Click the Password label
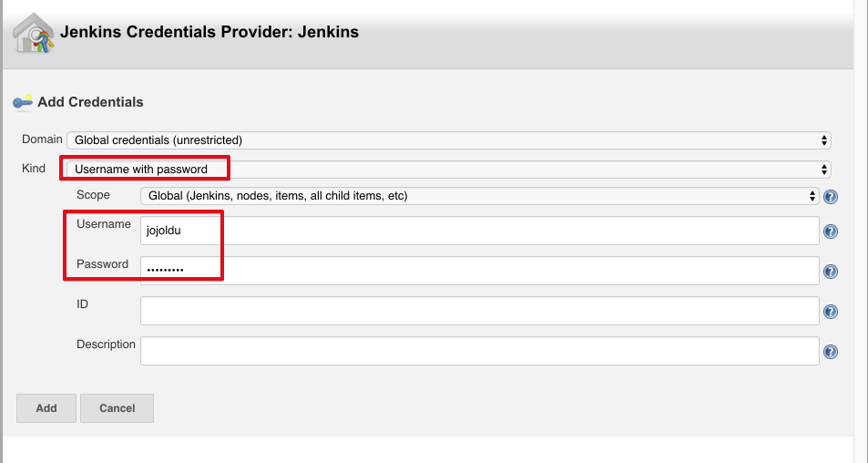The width and height of the screenshot is (868, 463). [x=102, y=263]
